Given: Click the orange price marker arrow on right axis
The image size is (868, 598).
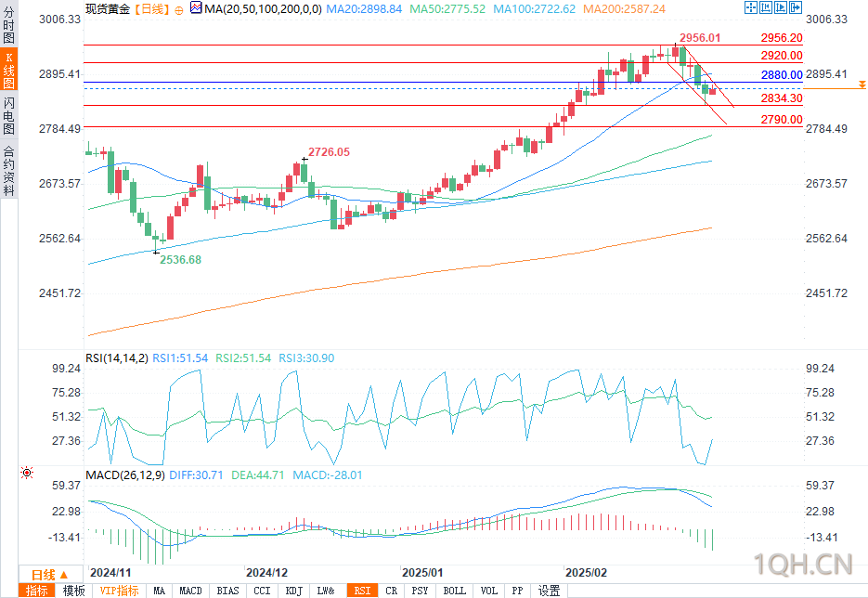Looking at the screenshot, I should point(862,84).
